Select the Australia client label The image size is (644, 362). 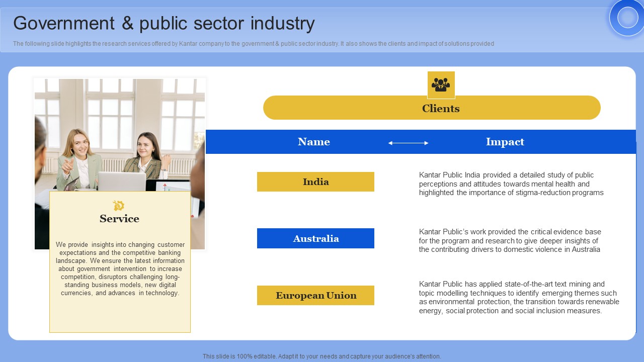(x=315, y=238)
